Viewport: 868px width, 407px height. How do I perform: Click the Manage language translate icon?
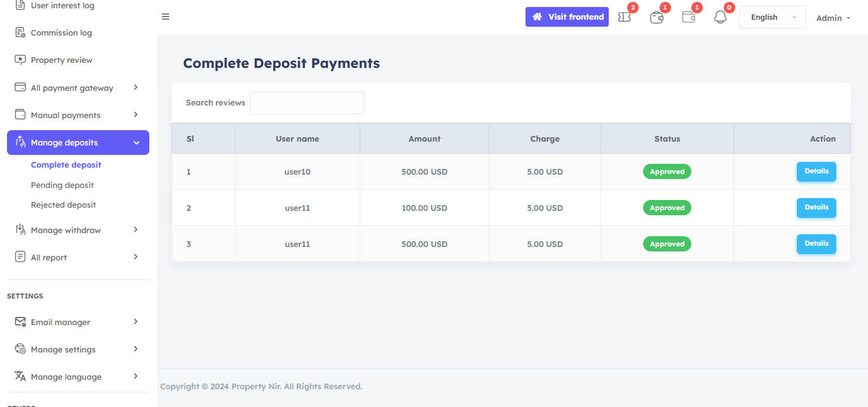(x=20, y=377)
